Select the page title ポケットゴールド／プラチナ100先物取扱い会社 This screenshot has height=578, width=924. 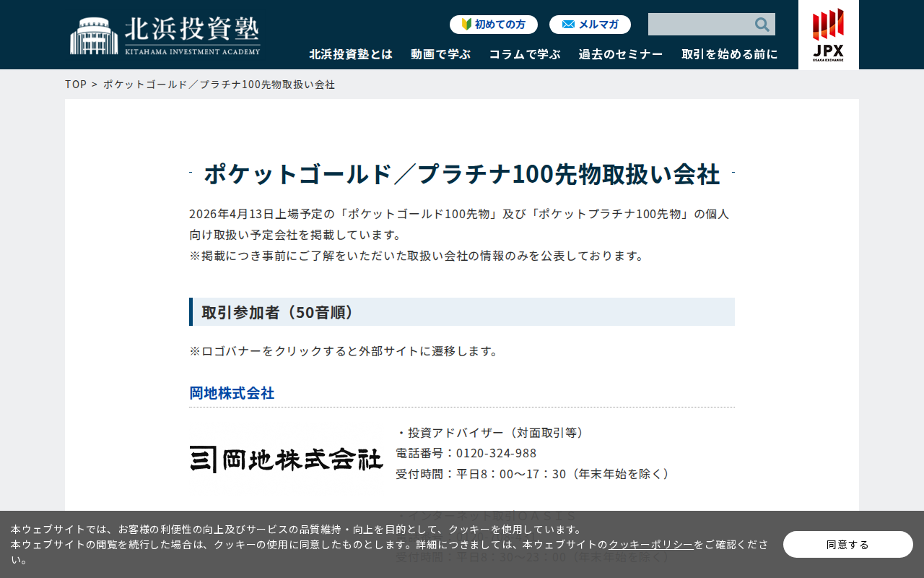(x=462, y=174)
